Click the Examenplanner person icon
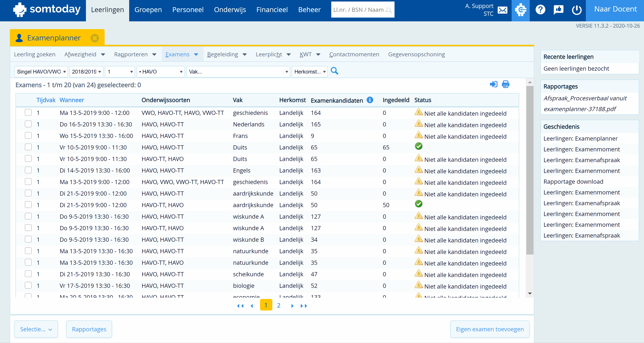 click(19, 38)
